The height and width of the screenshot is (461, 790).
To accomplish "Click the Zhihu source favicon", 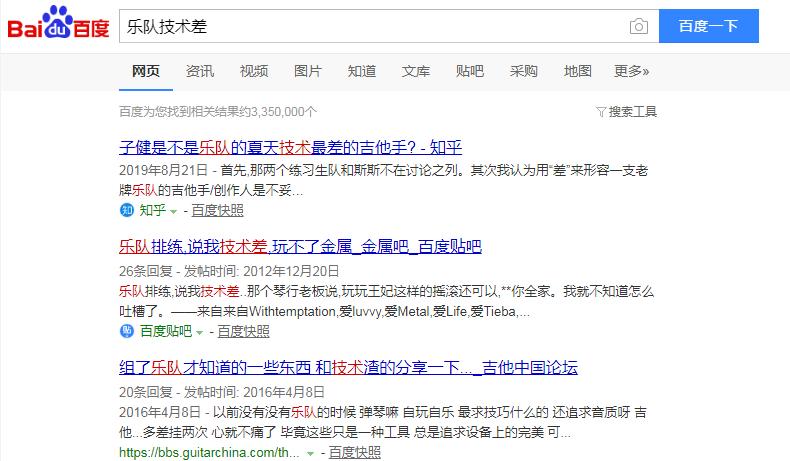I will click(x=126, y=210).
